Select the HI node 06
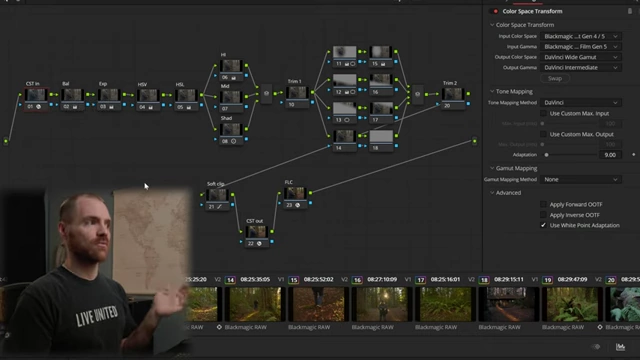The height and width of the screenshot is (360, 640). 231,69
